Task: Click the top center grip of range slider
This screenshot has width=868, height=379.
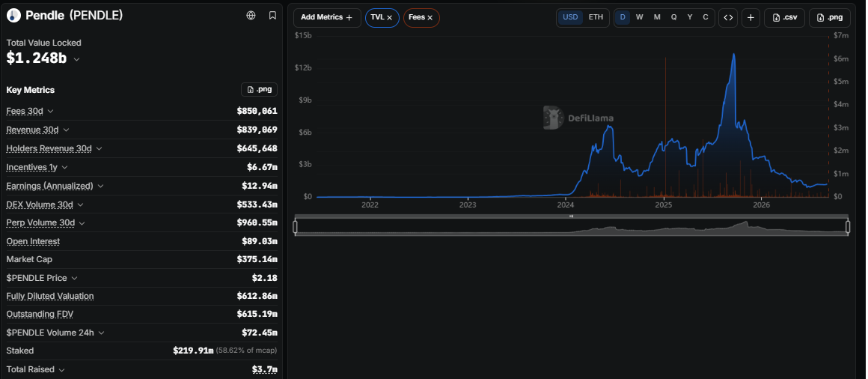Action: point(571,216)
